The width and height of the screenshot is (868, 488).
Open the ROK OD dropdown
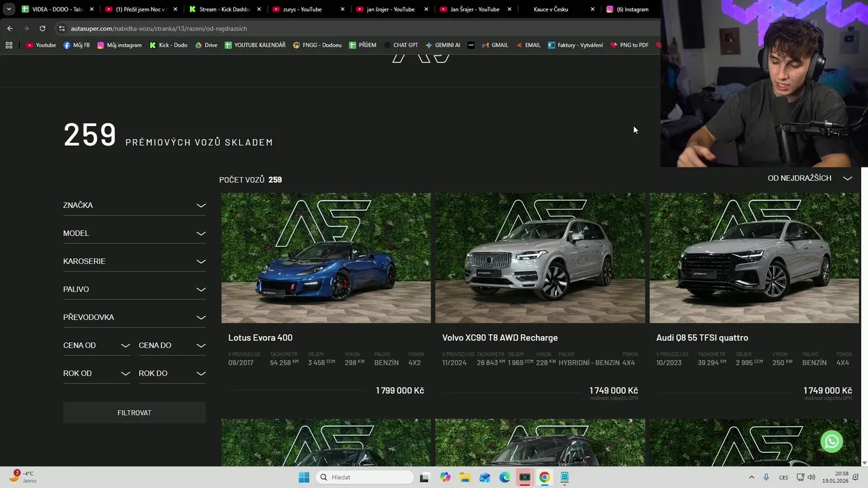[x=96, y=373]
